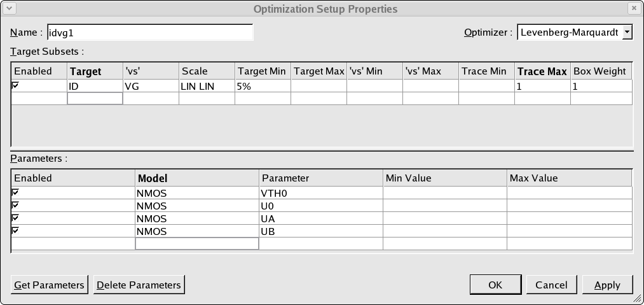Viewport: 644px width, 305px height.
Task: Toggle the U0 parameter Enabled checkbox
Action: 16,205
